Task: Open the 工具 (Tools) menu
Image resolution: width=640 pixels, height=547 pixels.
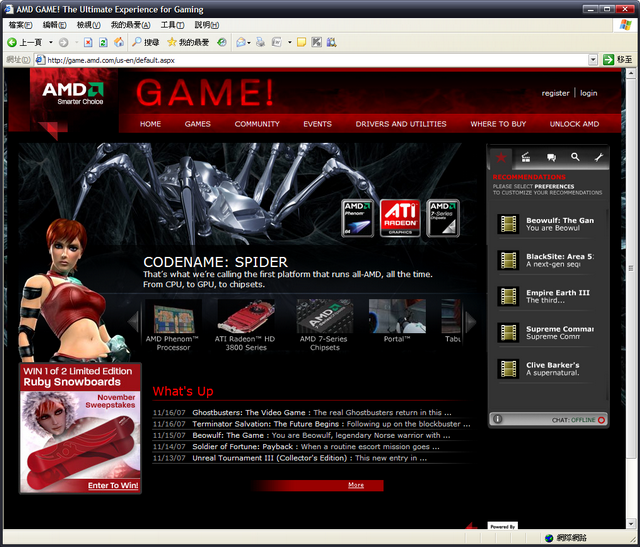Action: [172, 25]
